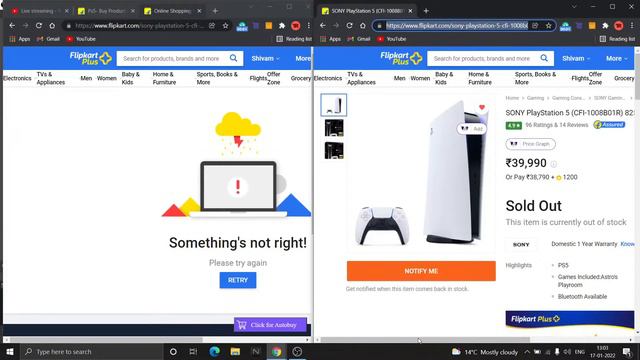640x360 pixels.
Task: Click horizontal scrollbar in left window
Action: coord(106,340)
